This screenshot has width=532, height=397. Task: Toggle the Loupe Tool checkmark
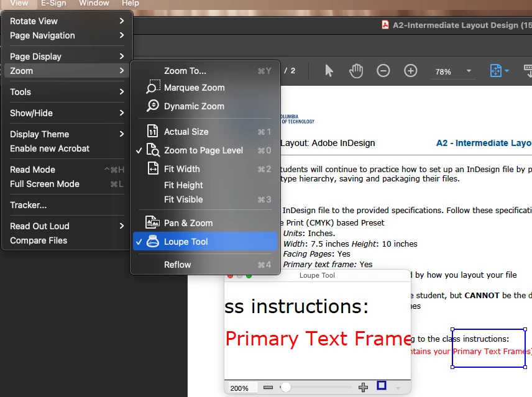(139, 242)
